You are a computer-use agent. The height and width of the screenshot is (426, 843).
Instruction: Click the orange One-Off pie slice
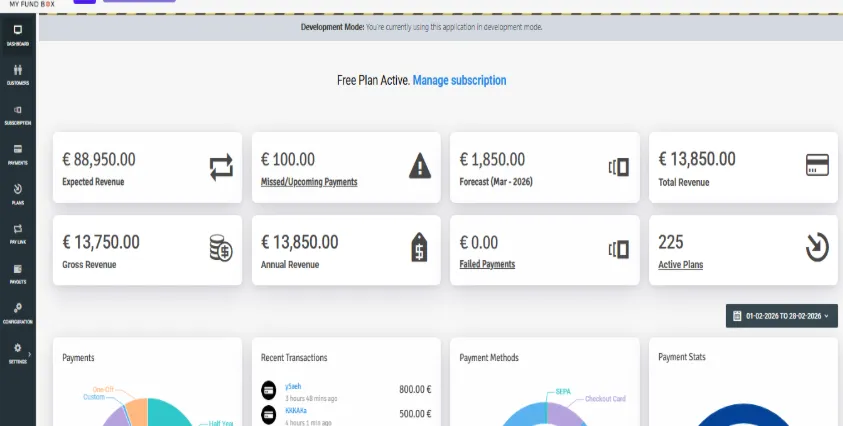138,412
